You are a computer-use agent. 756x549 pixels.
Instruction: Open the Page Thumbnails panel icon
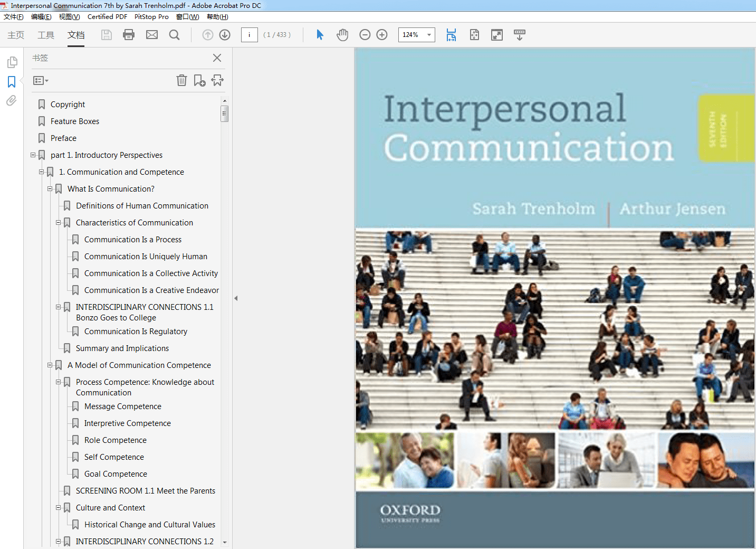[x=12, y=62]
